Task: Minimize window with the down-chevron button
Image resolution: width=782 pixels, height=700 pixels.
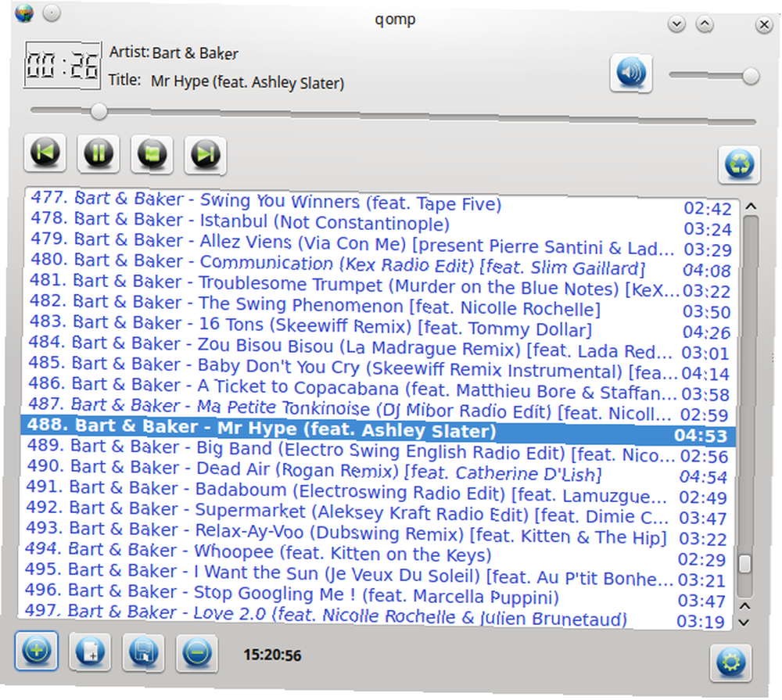Action: (x=676, y=24)
